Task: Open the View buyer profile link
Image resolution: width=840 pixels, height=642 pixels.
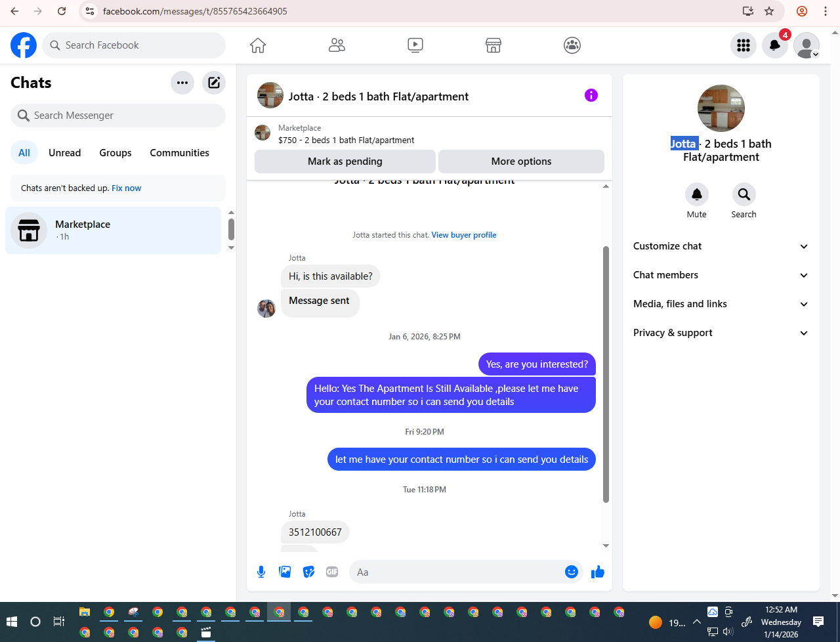Action: [x=464, y=235]
